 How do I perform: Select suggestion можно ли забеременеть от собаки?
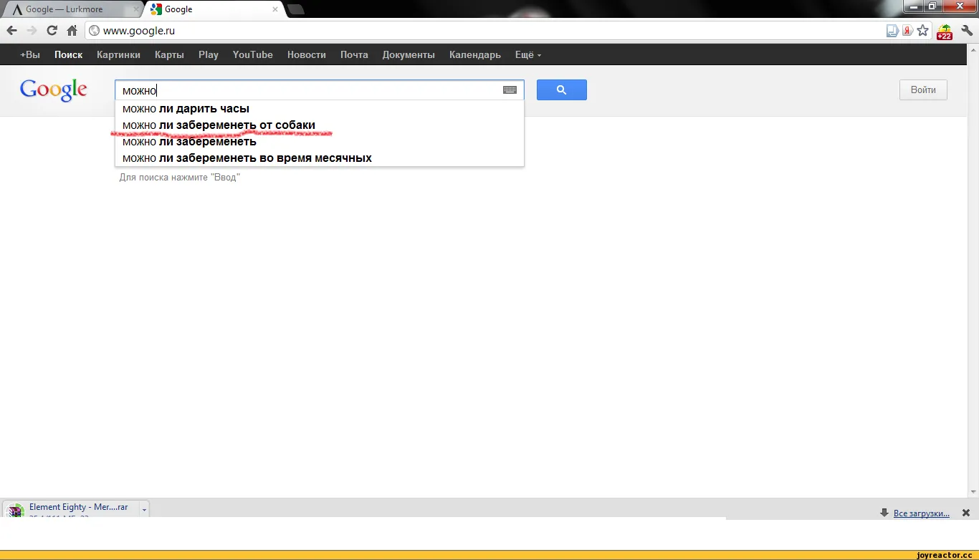coord(320,125)
